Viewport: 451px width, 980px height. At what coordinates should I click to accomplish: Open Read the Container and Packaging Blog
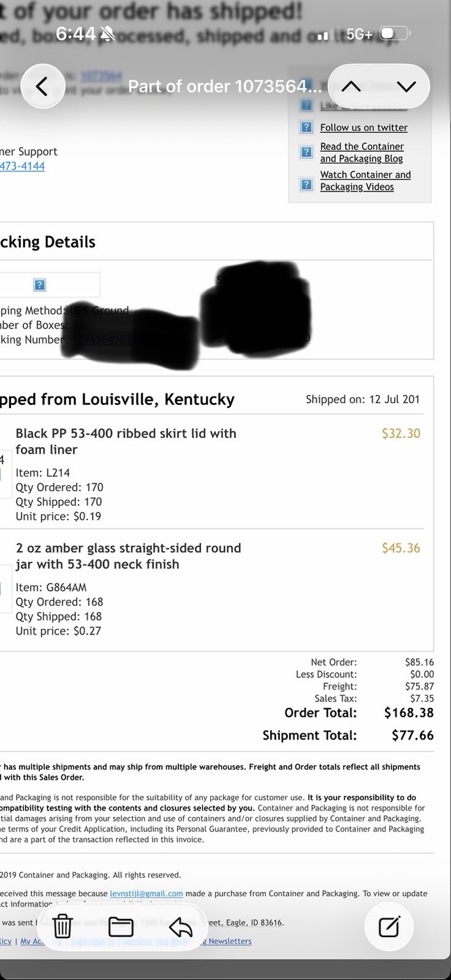click(x=362, y=153)
